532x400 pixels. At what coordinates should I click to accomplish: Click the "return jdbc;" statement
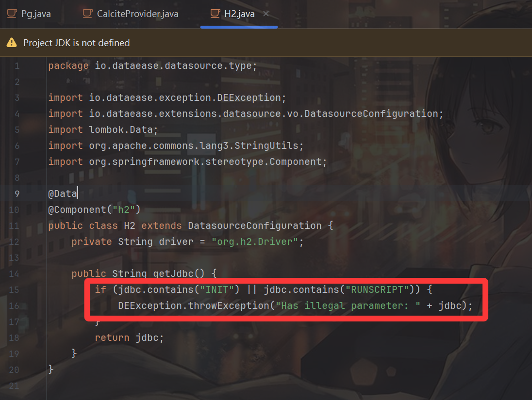click(x=129, y=338)
